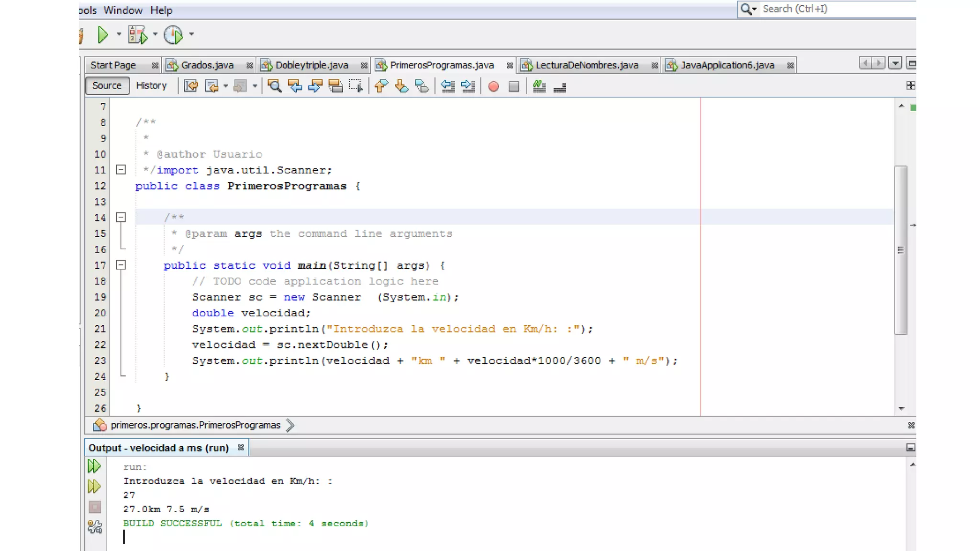Select the Source view button
The height and width of the screenshot is (551, 980).
pos(107,86)
